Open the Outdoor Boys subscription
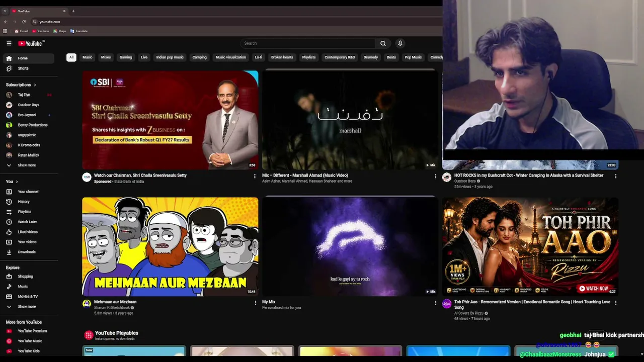This screenshot has height=362, width=644. pos(28,105)
